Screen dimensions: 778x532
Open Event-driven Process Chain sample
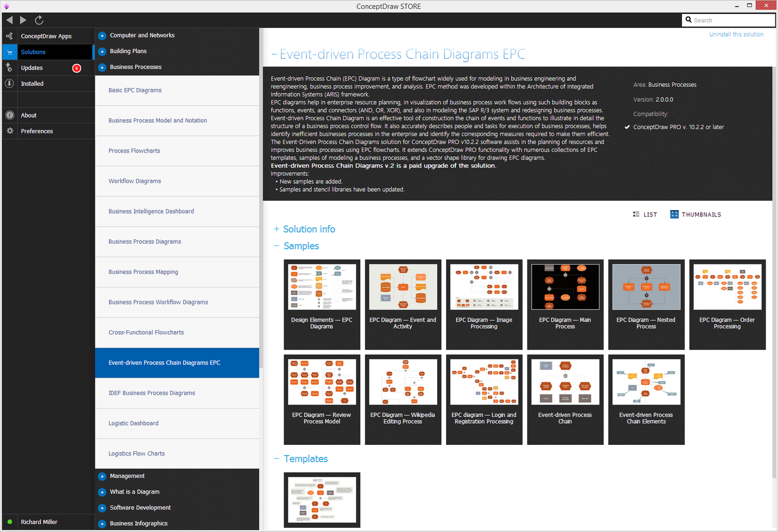click(x=565, y=400)
